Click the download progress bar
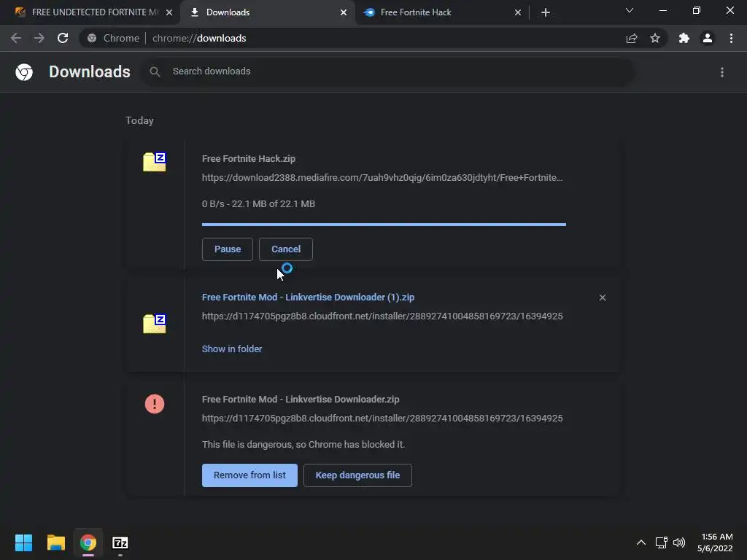The width and height of the screenshot is (747, 560). [x=384, y=225]
